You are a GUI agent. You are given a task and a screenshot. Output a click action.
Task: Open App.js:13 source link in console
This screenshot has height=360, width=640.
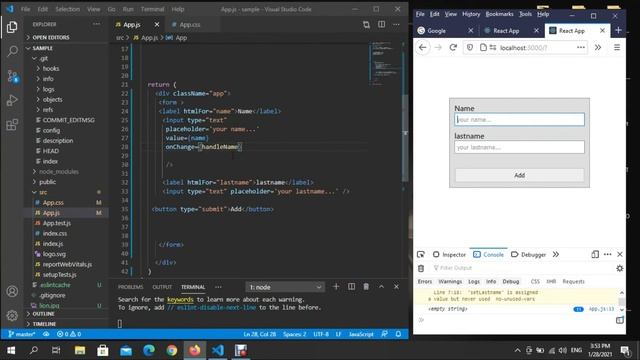click(601, 309)
